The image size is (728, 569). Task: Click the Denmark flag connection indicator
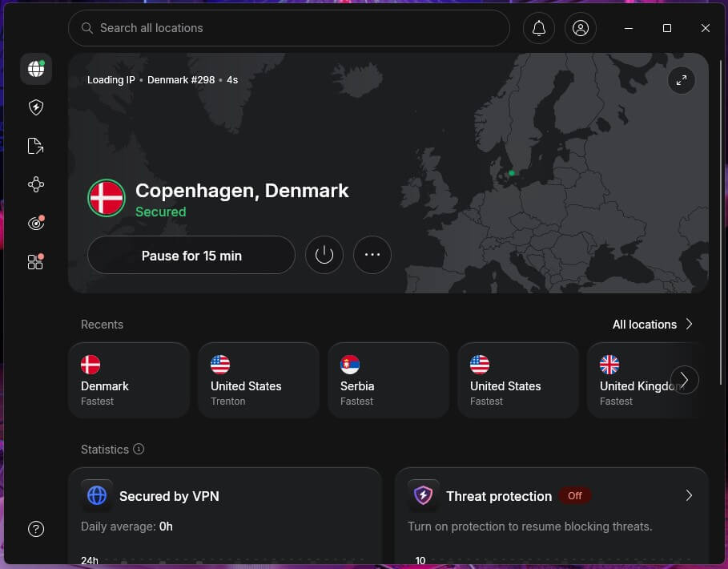coord(107,198)
